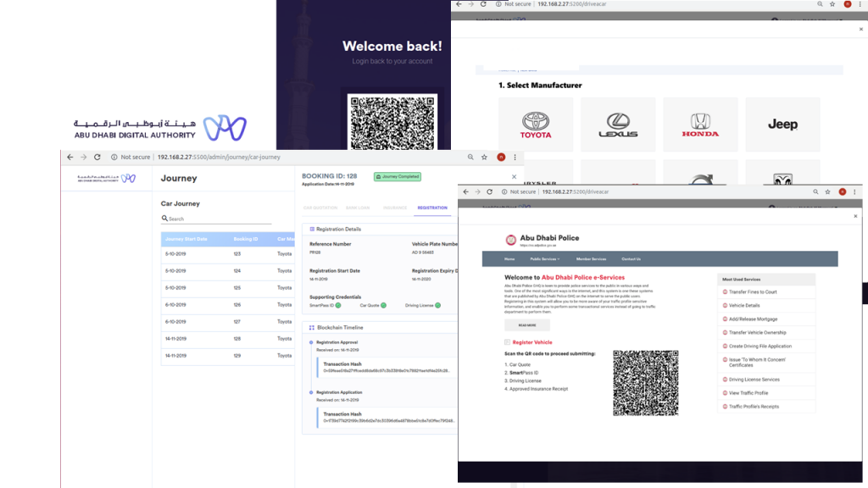
Task: Reload the Abu Dhabi Police browser window
Action: [489, 192]
